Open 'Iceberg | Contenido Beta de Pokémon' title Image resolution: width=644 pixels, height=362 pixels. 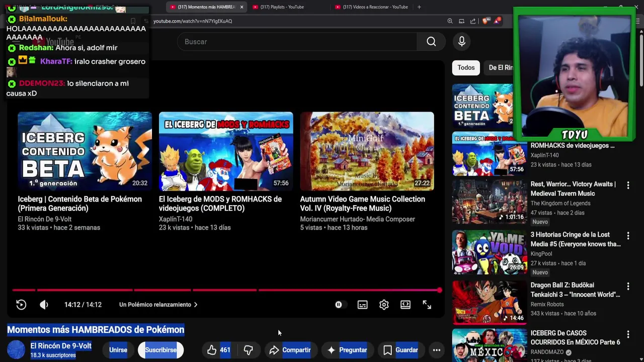tap(79, 204)
